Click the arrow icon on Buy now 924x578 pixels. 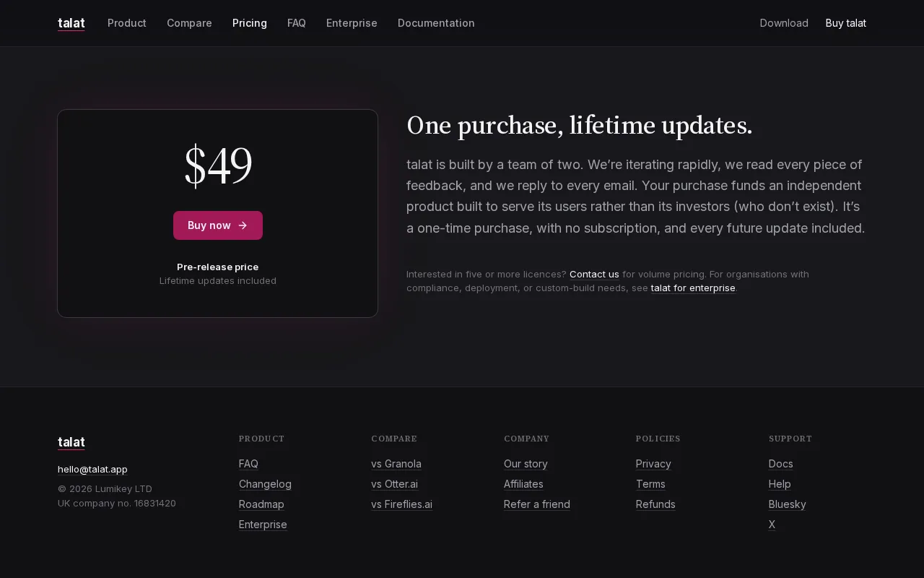243,225
